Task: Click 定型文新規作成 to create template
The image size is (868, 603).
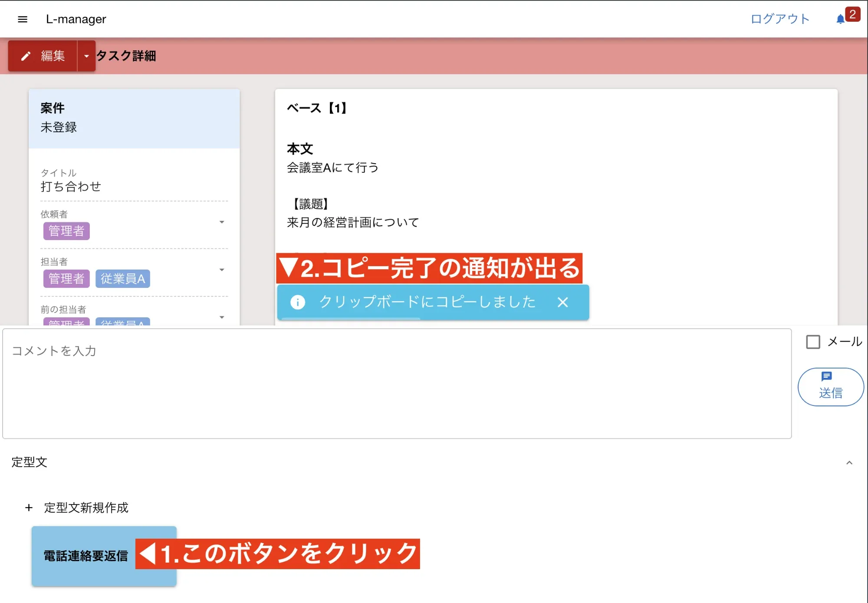Action: [86, 507]
